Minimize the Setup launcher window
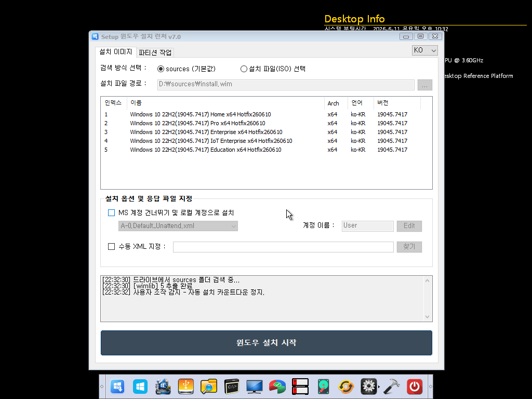 (406, 36)
